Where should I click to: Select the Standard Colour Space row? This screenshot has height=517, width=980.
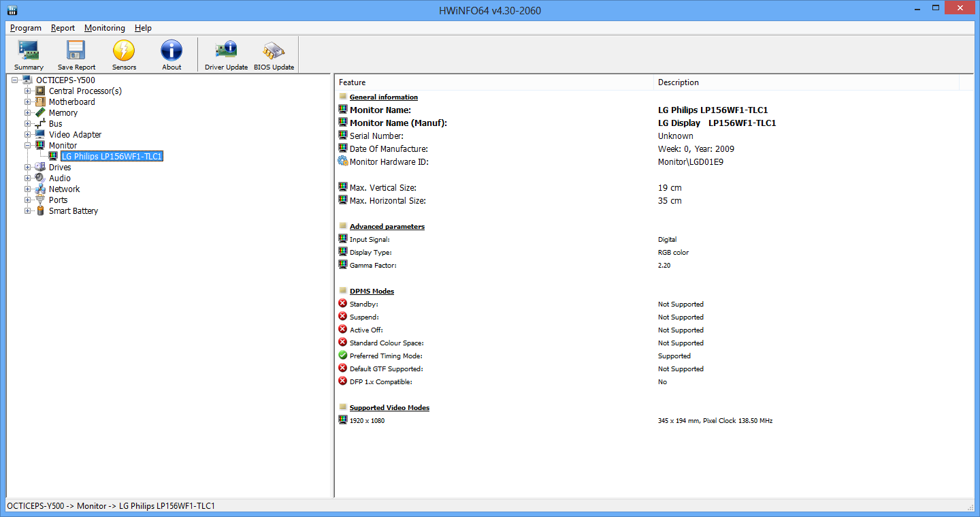tap(654, 343)
